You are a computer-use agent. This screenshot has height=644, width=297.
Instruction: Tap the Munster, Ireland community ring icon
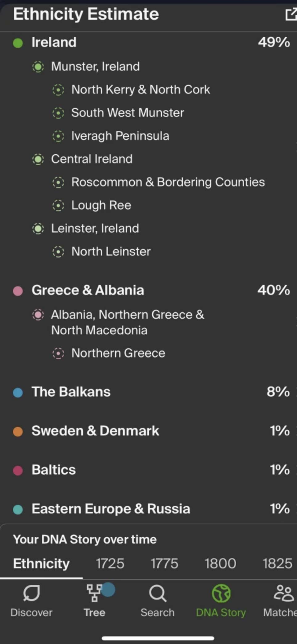(38, 67)
